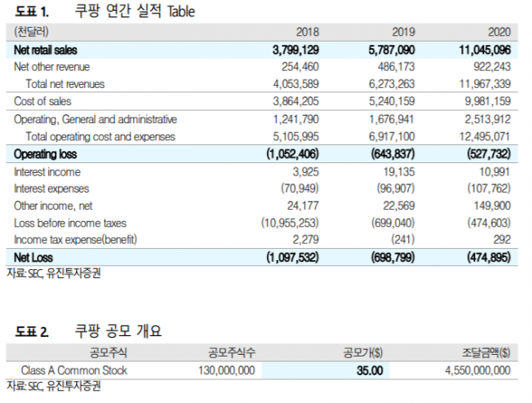Select the 2018 column header

click(x=308, y=33)
